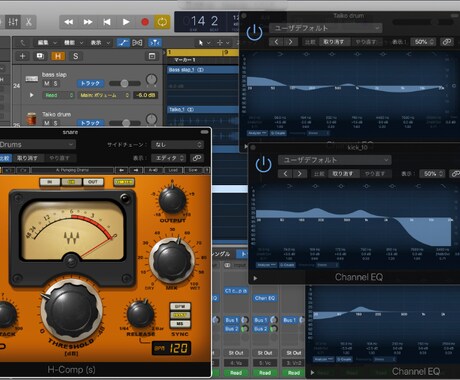This screenshot has height=380, width=460.
Task: Toggle the yellow Cycle mode button
Action: pyautogui.click(x=162, y=22)
